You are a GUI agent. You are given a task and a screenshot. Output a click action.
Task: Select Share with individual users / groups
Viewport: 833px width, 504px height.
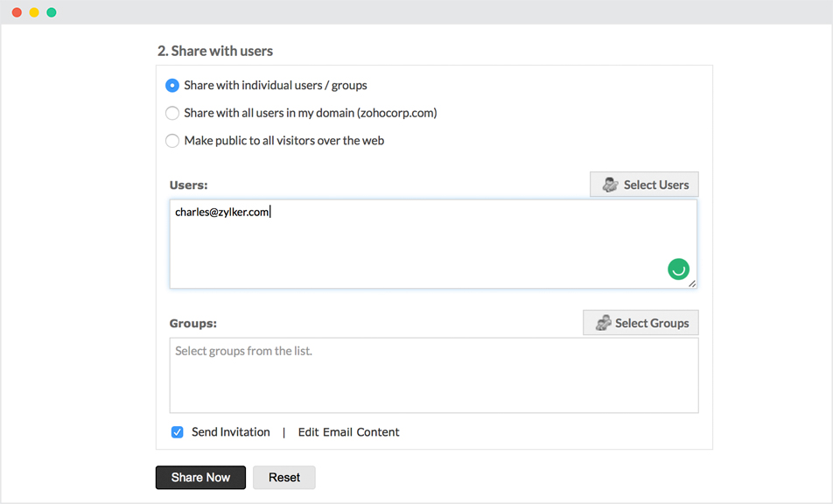pyautogui.click(x=172, y=86)
